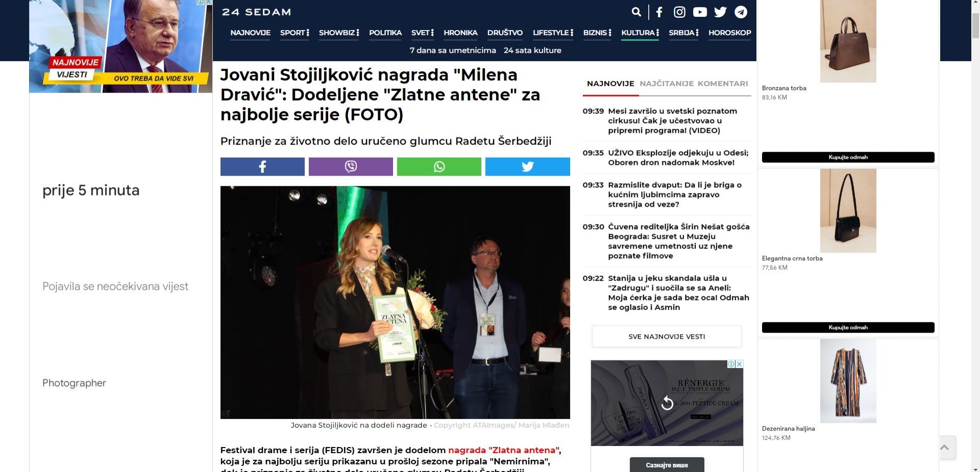This screenshot has width=980, height=472.
Task: Expand the SPORT submenu dots
Action: tap(308, 33)
